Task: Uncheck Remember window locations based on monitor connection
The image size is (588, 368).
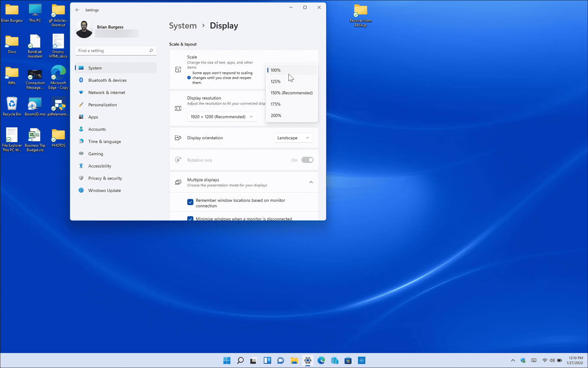Action: 190,202
